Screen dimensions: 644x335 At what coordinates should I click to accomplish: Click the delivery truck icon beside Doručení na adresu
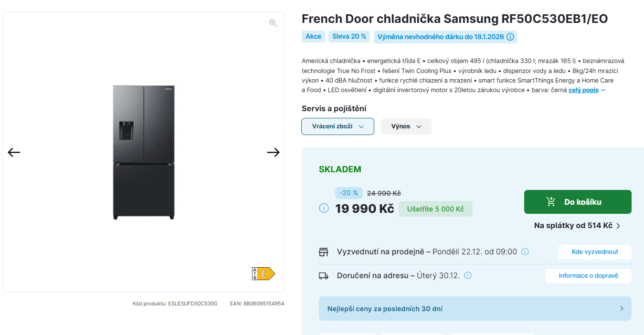pos(324,275)
